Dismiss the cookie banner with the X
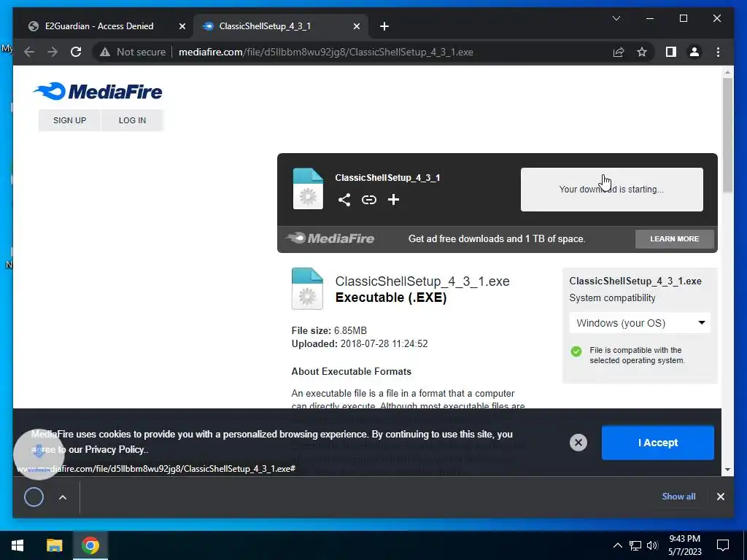747x560 pixels. (x=578, y=443)
